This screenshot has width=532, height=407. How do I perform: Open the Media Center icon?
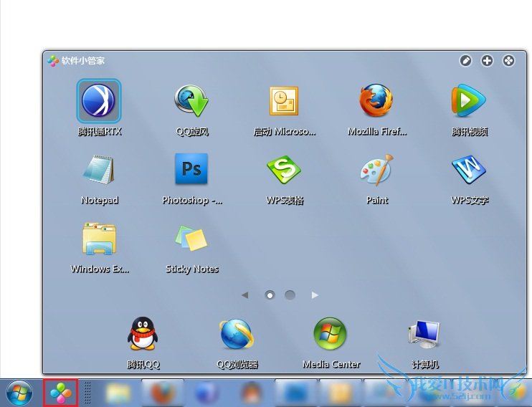pos(330,334)
